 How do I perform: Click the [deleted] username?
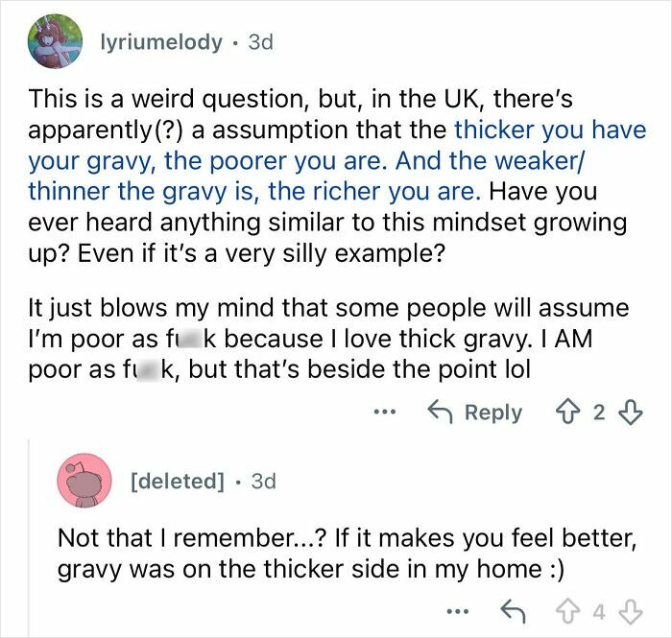point(176,481)
